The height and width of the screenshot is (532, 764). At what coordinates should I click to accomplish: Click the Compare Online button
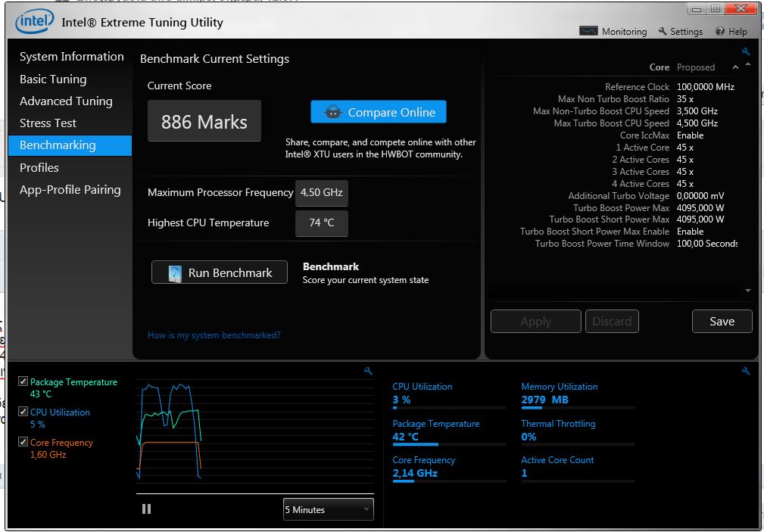pyautogui.click(x=378, y=112)
